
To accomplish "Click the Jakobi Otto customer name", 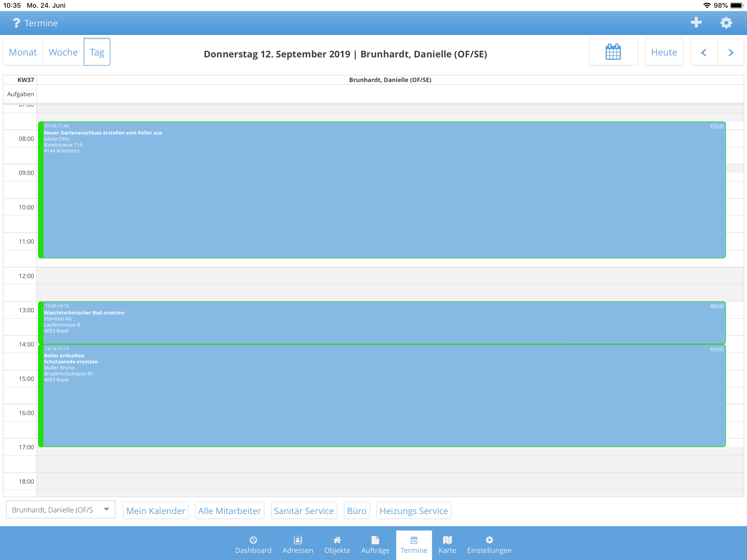I will point(57,139).
